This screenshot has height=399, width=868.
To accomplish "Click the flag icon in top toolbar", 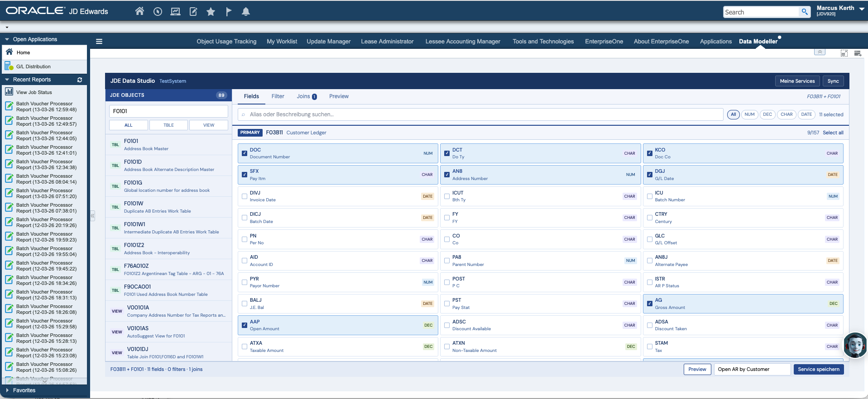I will pyautogui.click(x=229, y=12).
